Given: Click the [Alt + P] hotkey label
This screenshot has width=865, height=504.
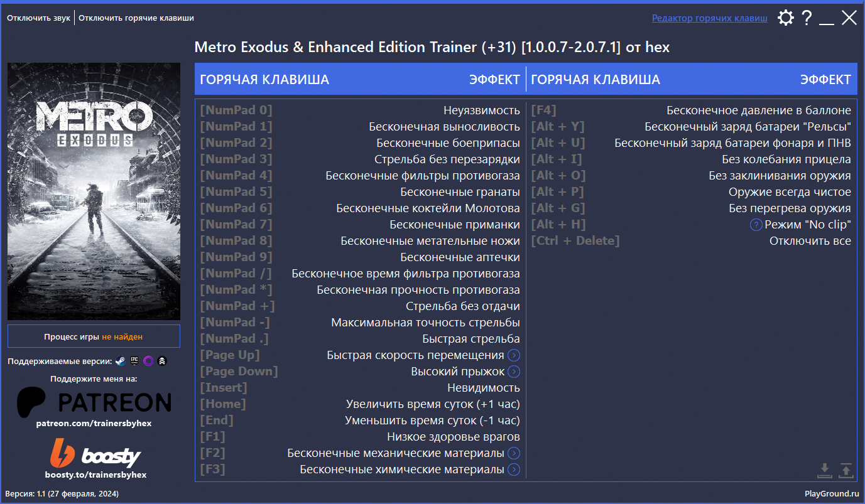Looking at the screenshot, I should click(x=558, y=192).
